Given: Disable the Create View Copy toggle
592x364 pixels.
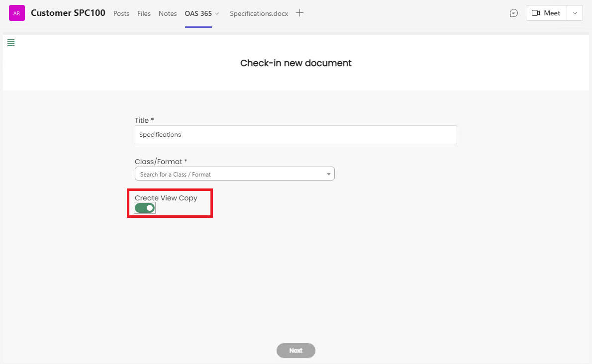Looking at the screenshot, I should point(145,208).
